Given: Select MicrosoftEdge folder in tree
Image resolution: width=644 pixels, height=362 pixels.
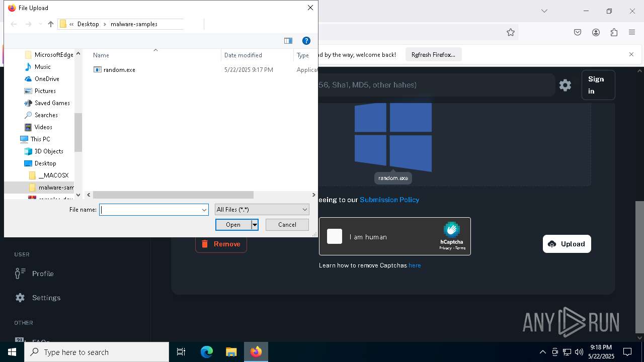Looking at the screenshot, I should [x=53, y=55].
